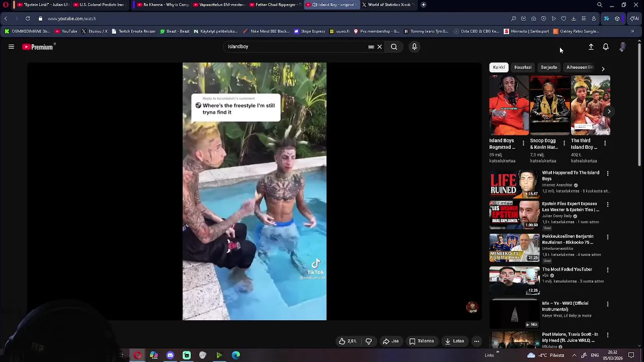The image size is (644, 362).
Task: Open the 'Twitch Emote Resizer' bookmark
Action: click(x=133, y=31)
